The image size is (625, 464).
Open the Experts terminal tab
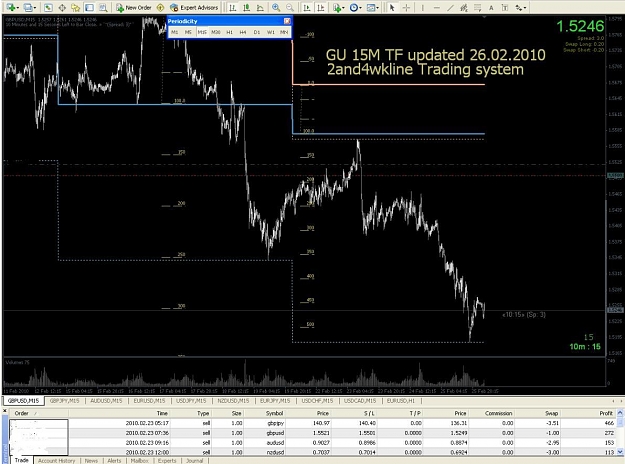[x=167, y=460]
